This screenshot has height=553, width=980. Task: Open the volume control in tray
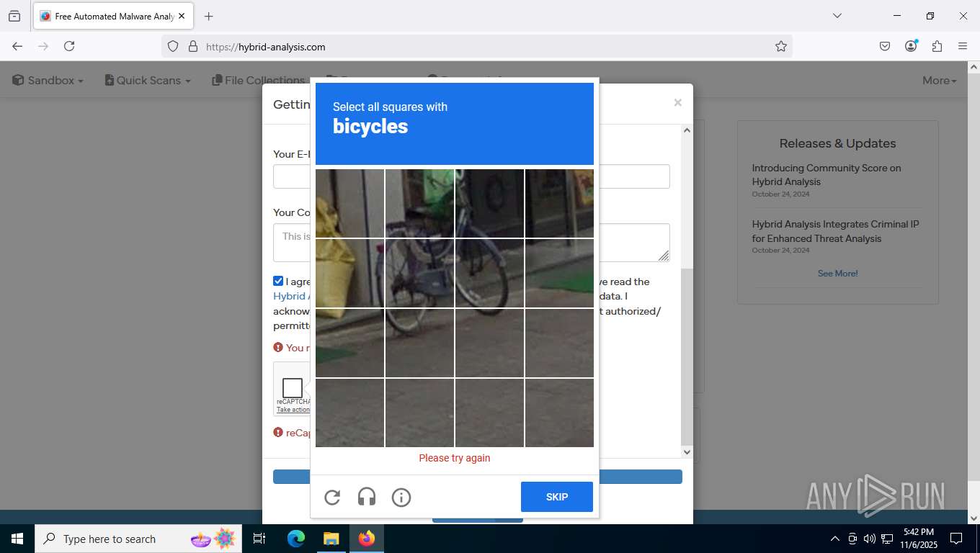pyautogui.click(x=870, y=539)
